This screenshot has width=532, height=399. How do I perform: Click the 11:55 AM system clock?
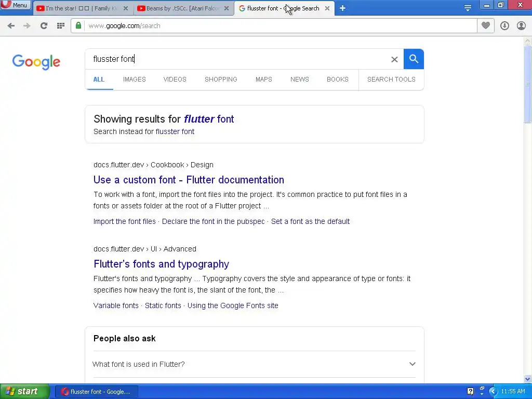513,392
